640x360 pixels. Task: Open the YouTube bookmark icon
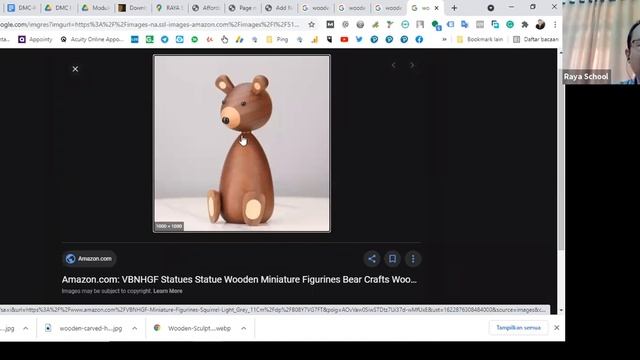(x=344, y=40)
